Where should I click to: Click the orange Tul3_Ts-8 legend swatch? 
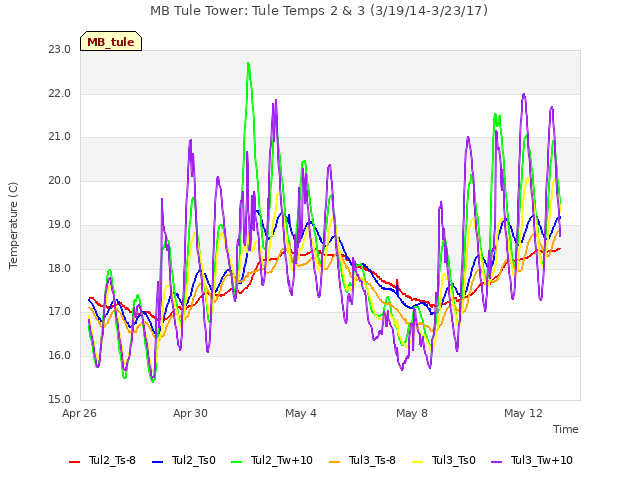pos(334,462)
